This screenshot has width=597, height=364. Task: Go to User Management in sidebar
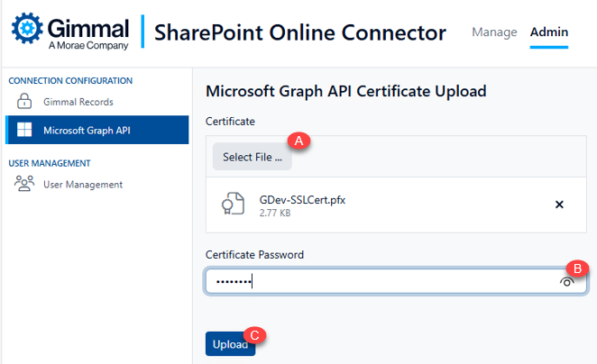tap(83, 184)
